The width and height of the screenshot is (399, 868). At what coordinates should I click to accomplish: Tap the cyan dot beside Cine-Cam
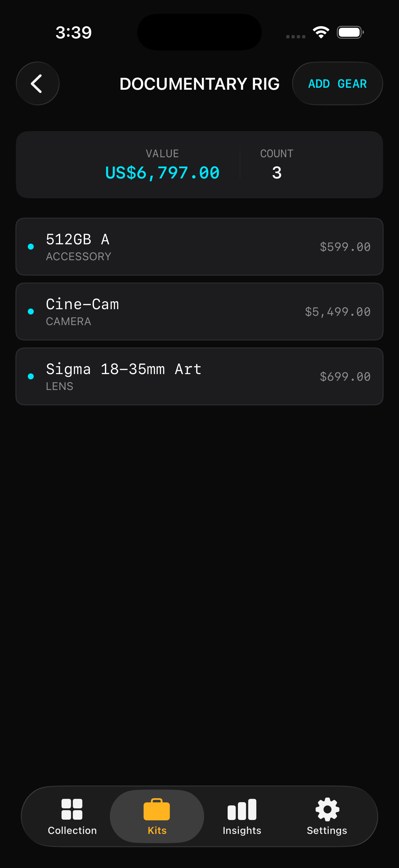[x=31, y=312]
